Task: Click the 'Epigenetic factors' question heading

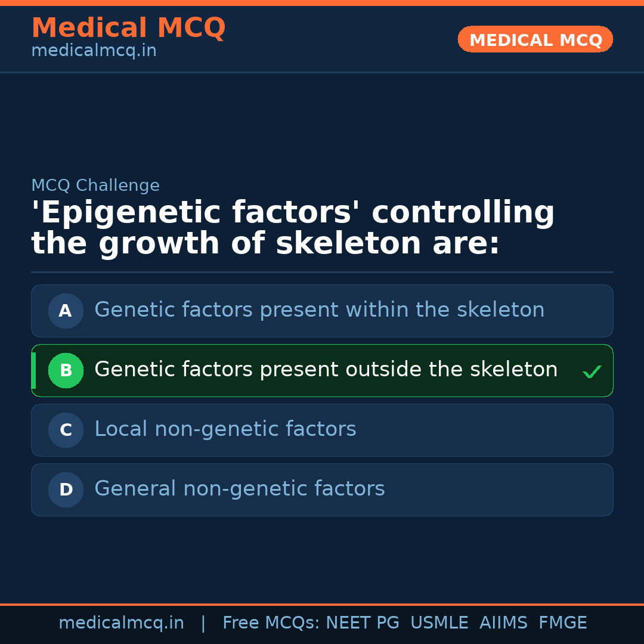Action: (x=292, y=228)
